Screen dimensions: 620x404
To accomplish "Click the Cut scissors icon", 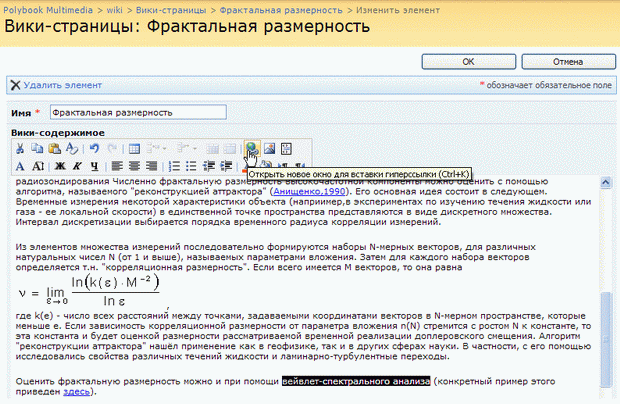I will point(20,149).
